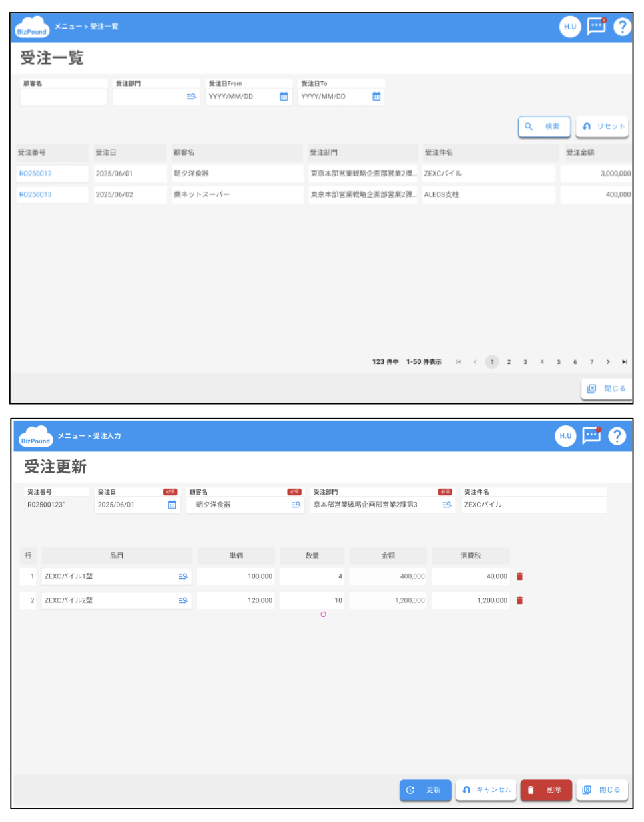Click the リセット reset button

[603, 126]
